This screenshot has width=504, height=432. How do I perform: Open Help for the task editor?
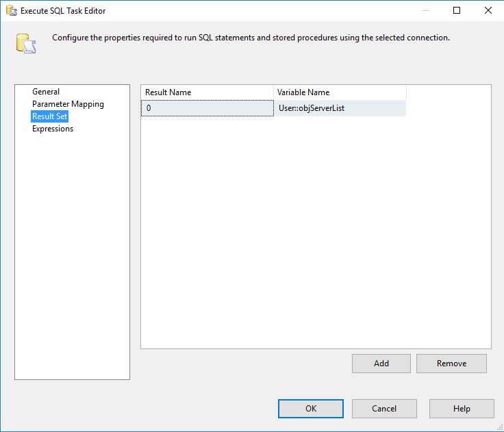(x=462, y=409)
